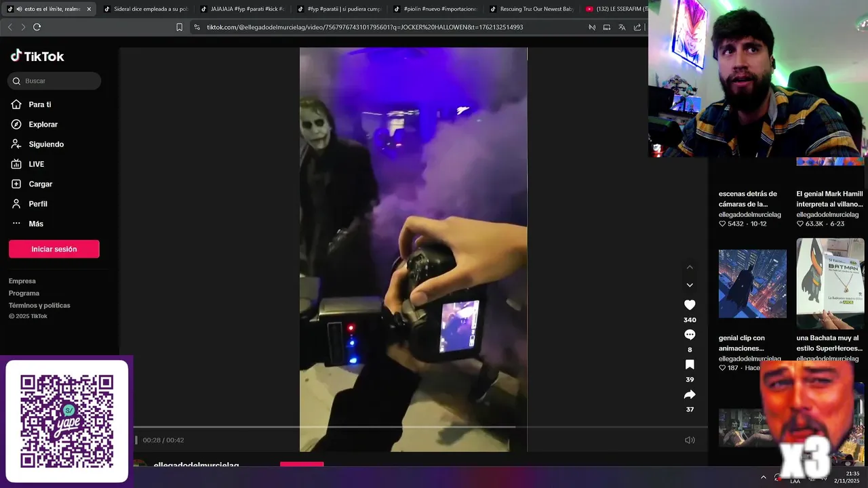Like the video with the heart icon

point(690,305)
